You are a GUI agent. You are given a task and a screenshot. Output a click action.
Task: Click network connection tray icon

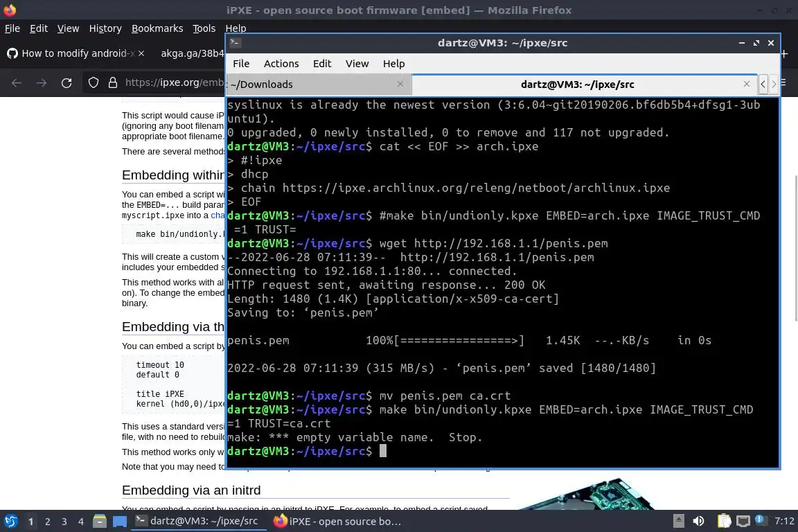click(743, 521)
